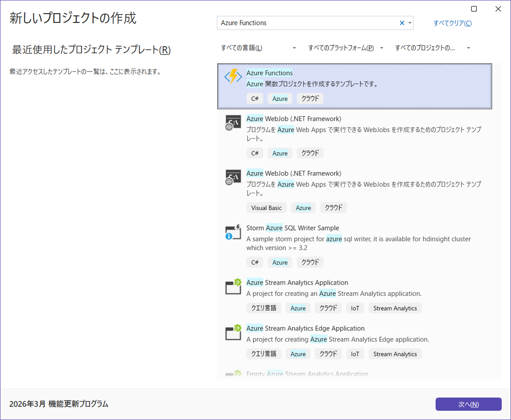Screen dimensions: 511x420
Task: Click the Storm sample description about hdinsight cluster
Action: click(358, 243)
